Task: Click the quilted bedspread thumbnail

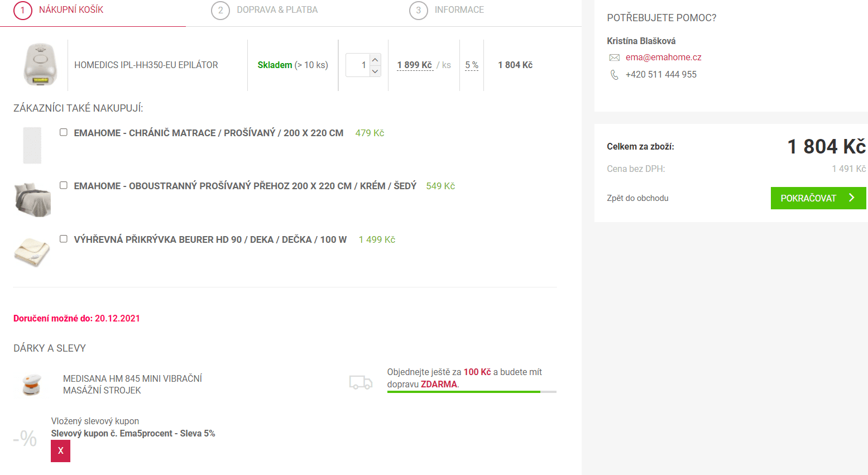Action: [x=32, y=199]
